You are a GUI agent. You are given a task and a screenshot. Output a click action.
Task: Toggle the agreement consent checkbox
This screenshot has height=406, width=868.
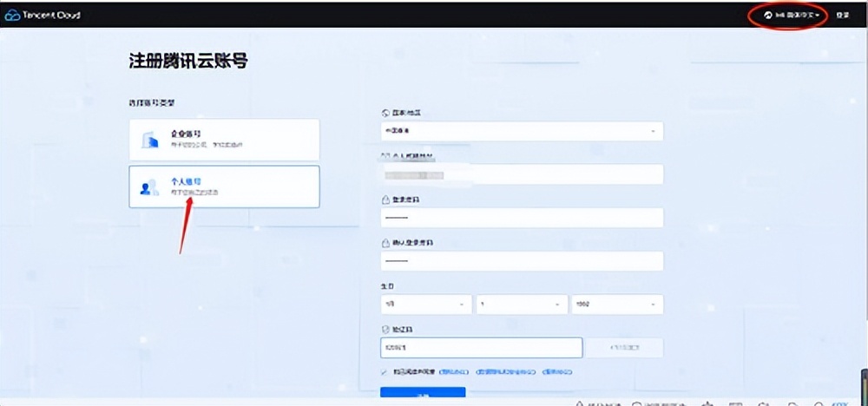(x=385, y=371)
